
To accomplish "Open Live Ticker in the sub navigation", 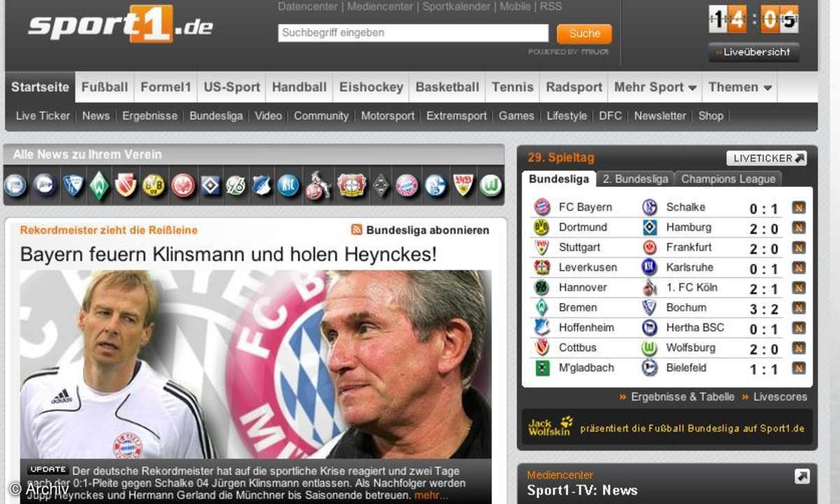I will coord(43,116).
